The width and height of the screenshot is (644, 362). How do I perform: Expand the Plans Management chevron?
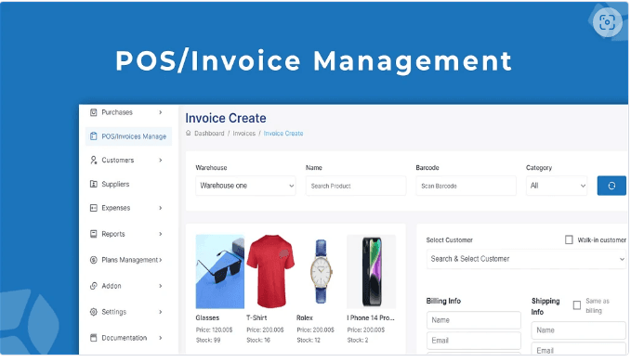(x=161, y=260)
